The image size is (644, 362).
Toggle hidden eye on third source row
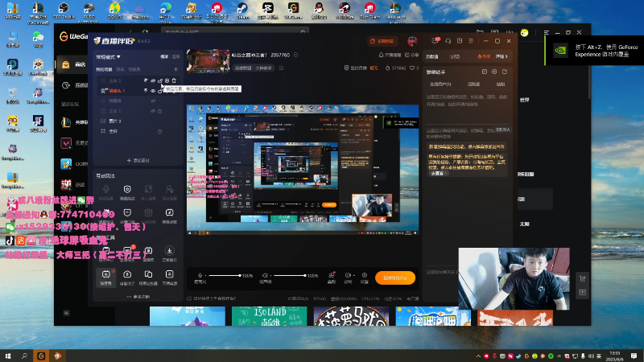pos(153,101)
